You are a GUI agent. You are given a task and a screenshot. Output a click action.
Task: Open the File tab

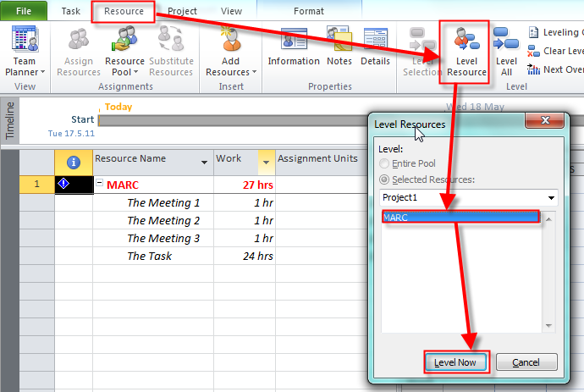pyautogui.click(x=24, y=12)
